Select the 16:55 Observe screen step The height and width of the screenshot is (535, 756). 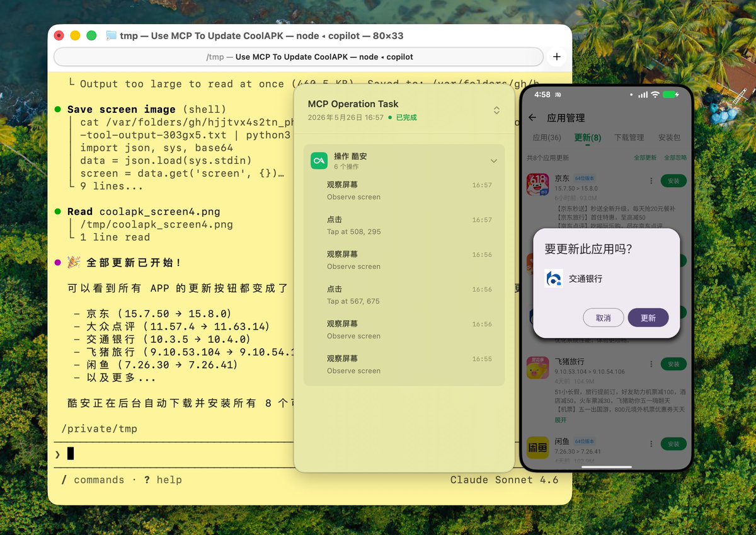(404, 364)
